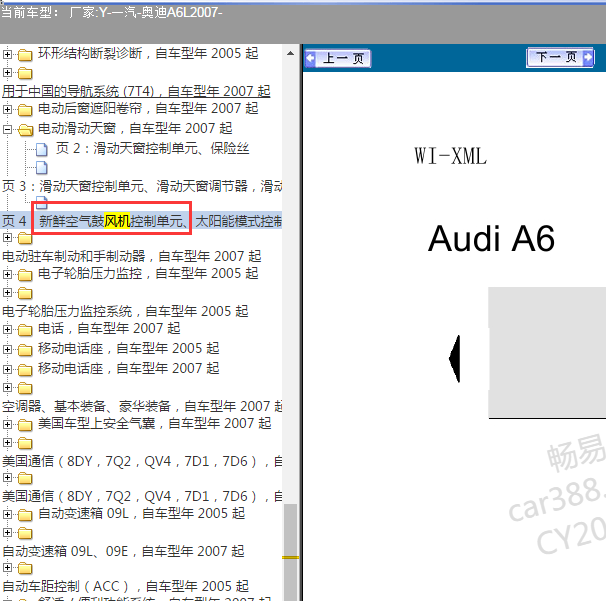
Task: Click folder icon above 空调器、基本装备
Action: pos(25,388)
